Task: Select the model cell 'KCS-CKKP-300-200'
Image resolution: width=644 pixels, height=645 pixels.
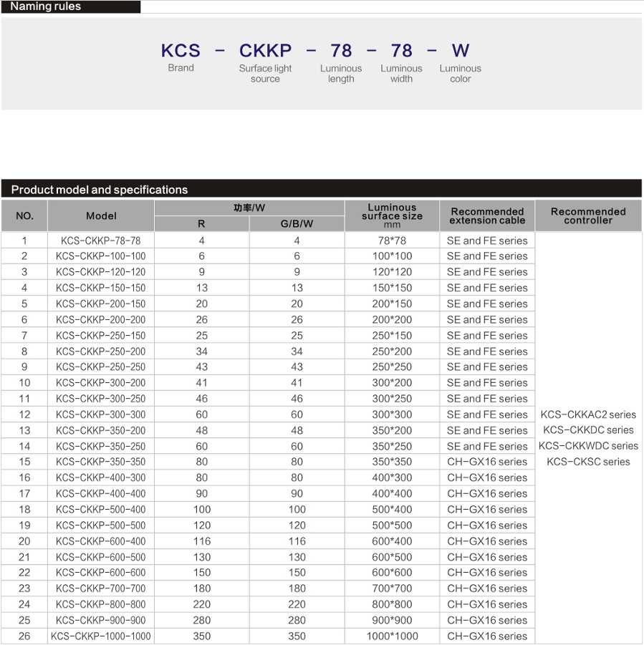Action: (101, 382)
